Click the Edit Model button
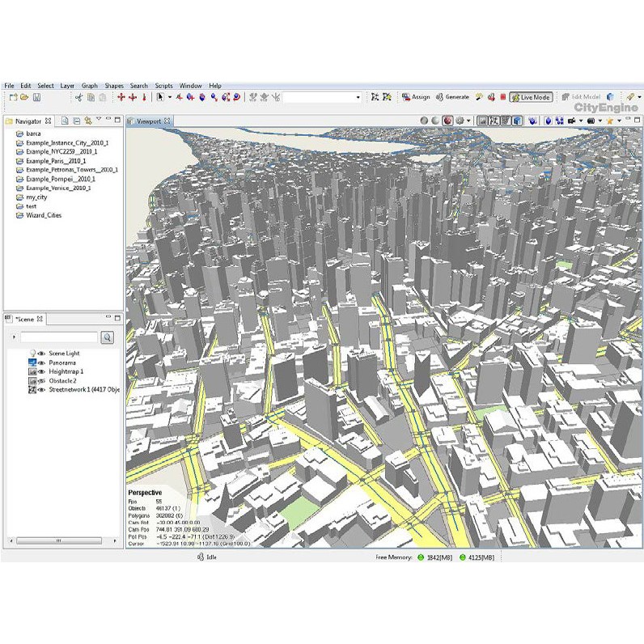 [x=581, y=97]
